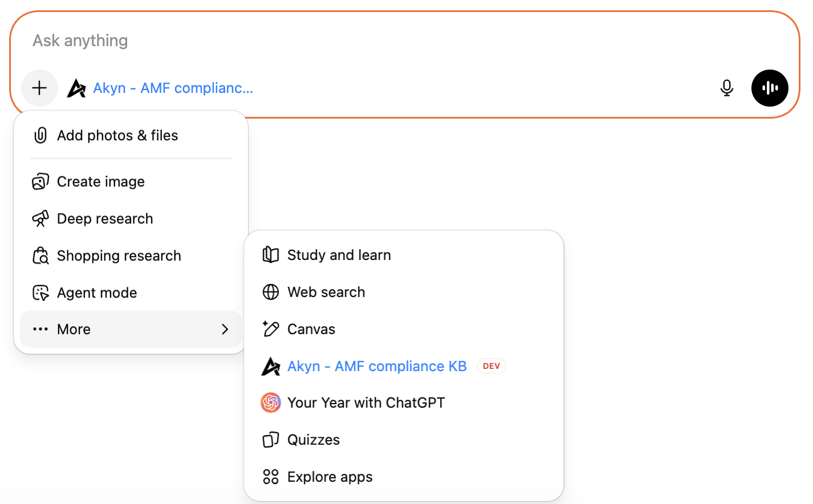This screenshot has height=504, width=813.
Task: Open Deep research mode
Action: (104, 218)
